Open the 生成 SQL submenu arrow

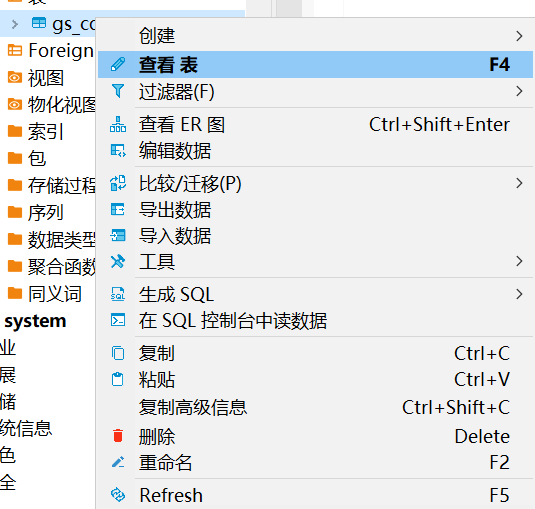(x=519, y=294)
